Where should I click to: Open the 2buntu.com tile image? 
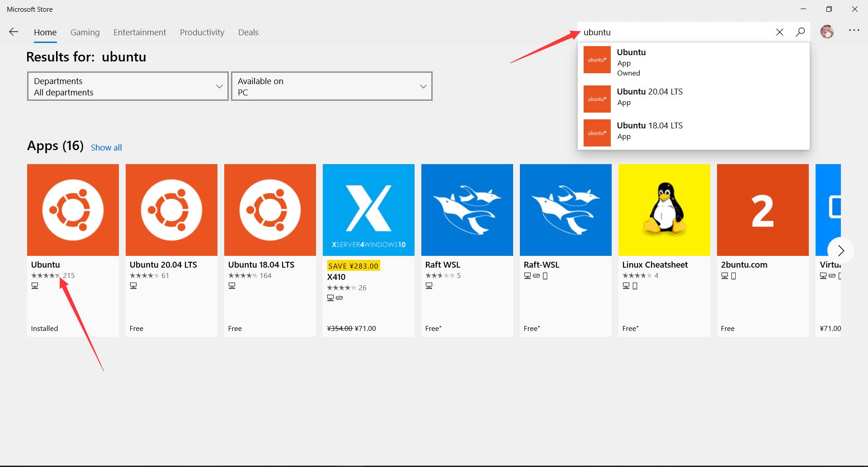[763, 210]
